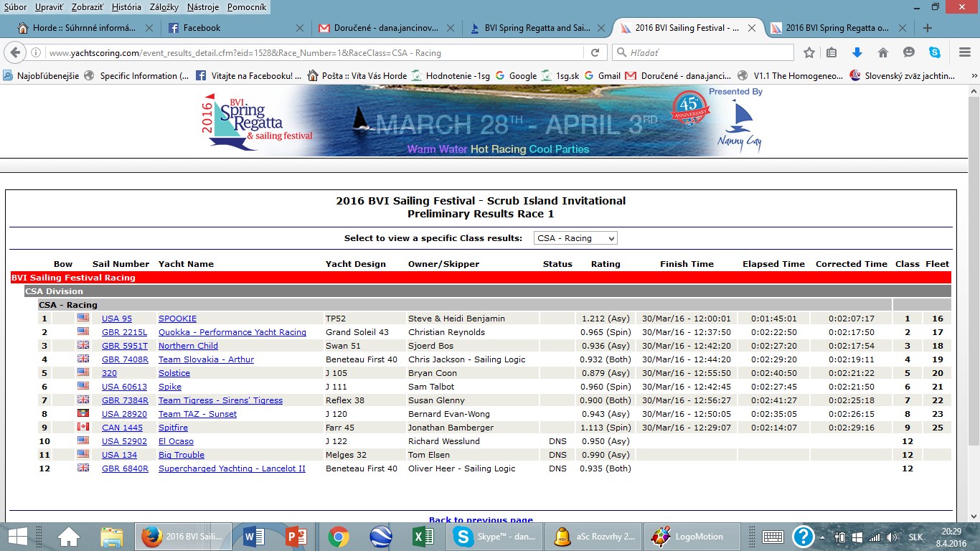Viewport: 980px width, 551px height.
Task: Go to the Firefox home page icon
Action: pyautogui.click(x=883, y=52)
